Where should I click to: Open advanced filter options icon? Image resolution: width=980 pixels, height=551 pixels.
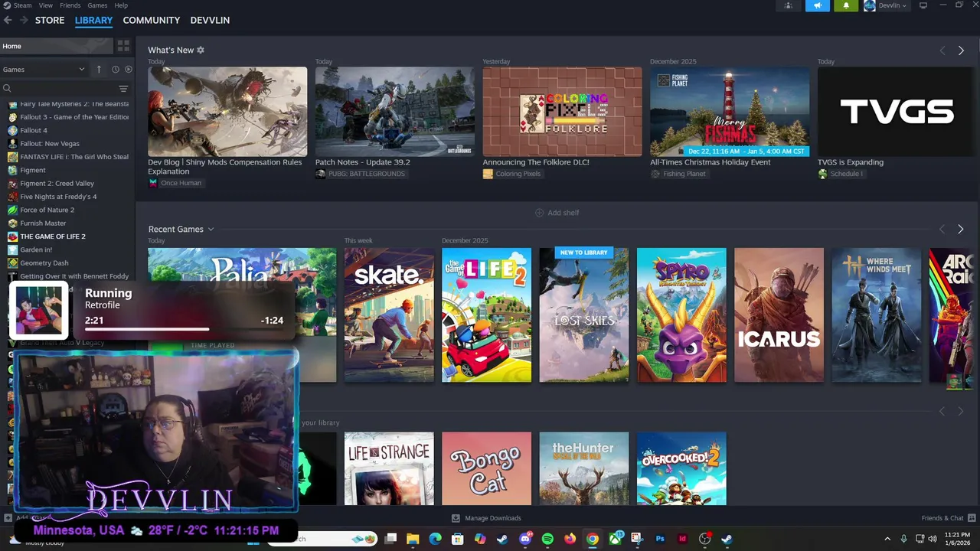(x=123, y=89)
